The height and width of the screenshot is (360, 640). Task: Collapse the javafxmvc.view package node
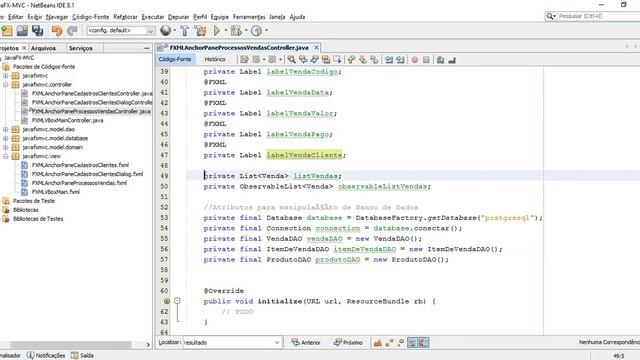(x=6, y=156)
